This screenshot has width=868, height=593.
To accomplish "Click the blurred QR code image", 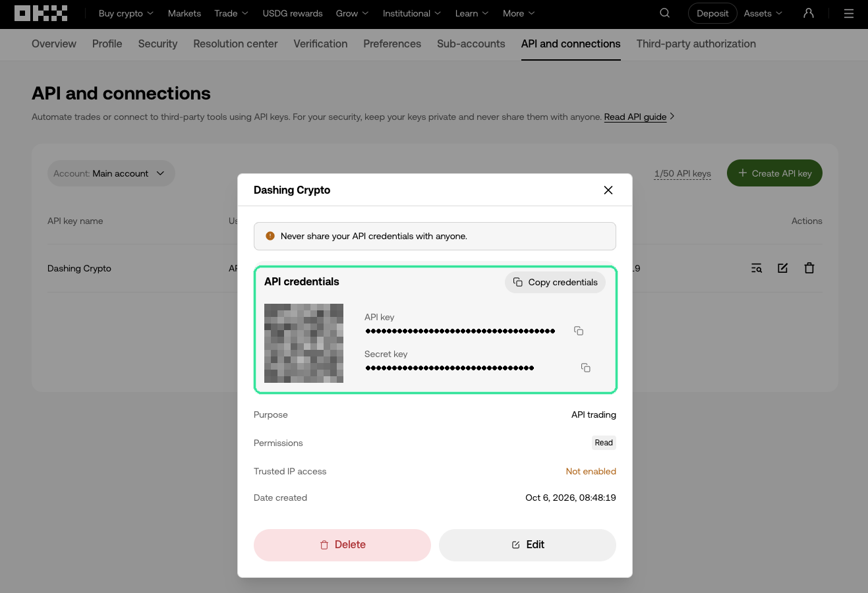I will point(304,343).
